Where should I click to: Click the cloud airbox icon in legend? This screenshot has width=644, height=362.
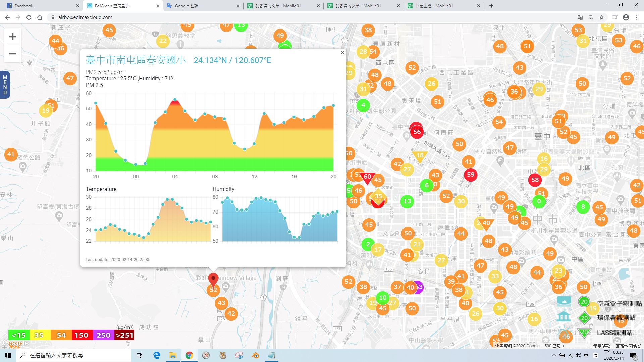pos(564,301)
